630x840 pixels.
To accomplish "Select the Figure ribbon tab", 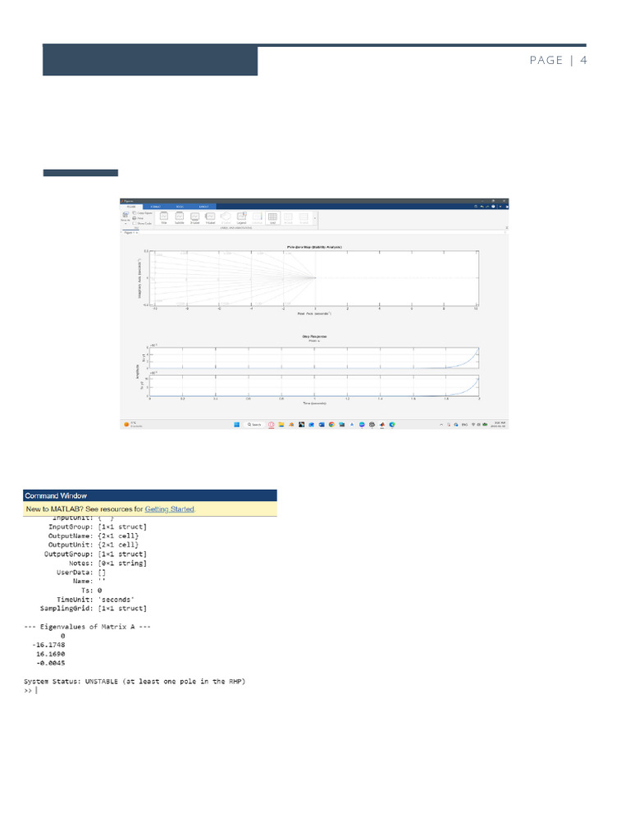I will pyautogui.click(x=131, y=206).
